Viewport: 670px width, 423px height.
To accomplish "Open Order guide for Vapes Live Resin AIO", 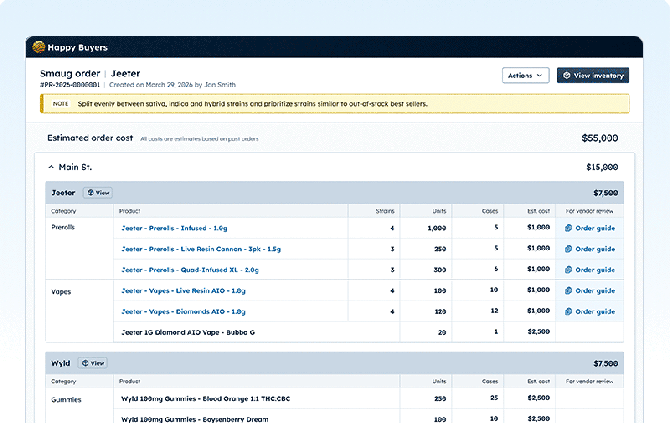I will click(590, 291).
